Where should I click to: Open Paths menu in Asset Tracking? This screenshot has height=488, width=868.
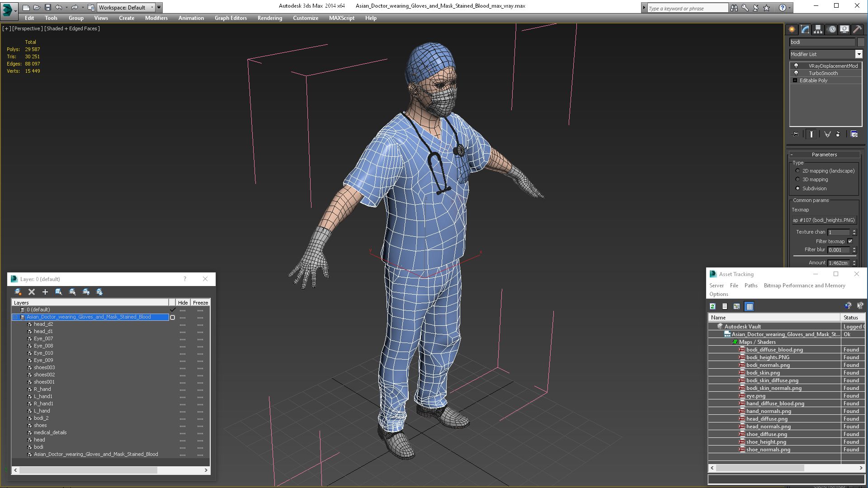click(x=751, y=286)
